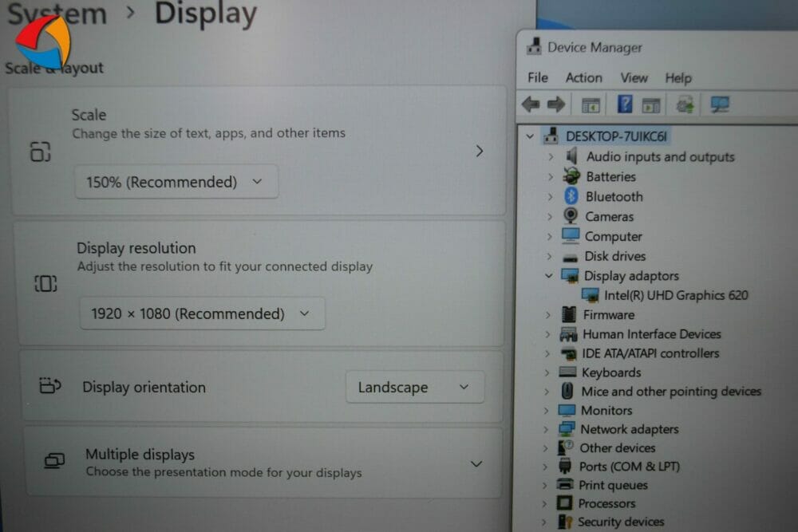The height and width of the screenshot is (532, 798).
Task: Expand the Keyboards node
Action: [547, 372]
